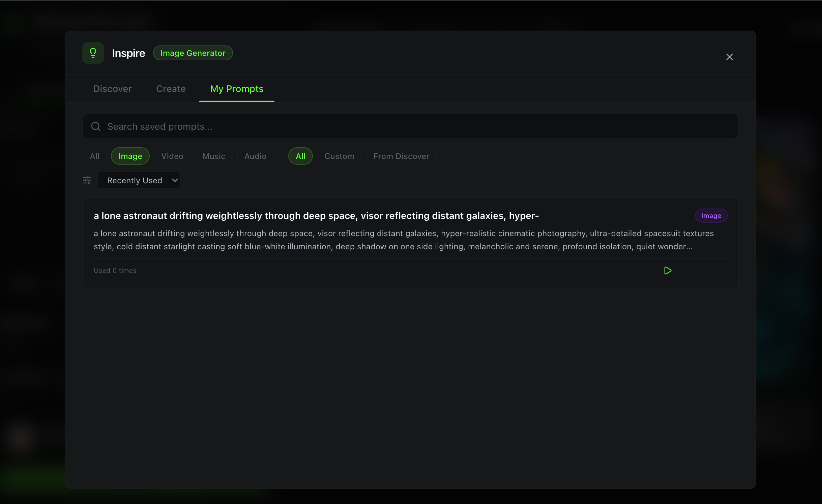822x504 pixels.
Task: Switch to the Discover tab
Action: click(x=112, y=89)
